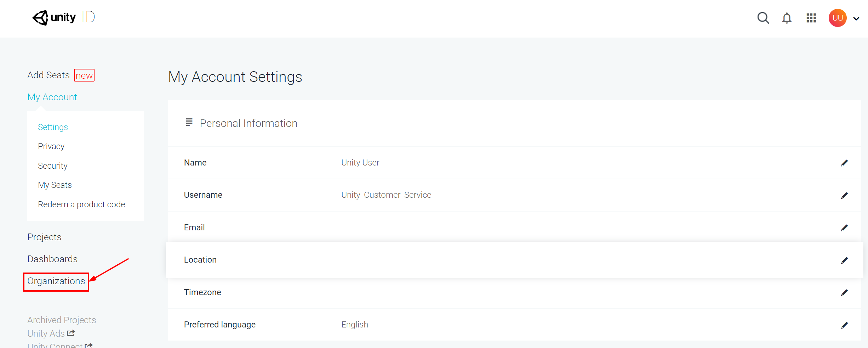This screenshot has height=348, width=868.
Task: Expand the account dropdown chevron
Action: (856, 19)
